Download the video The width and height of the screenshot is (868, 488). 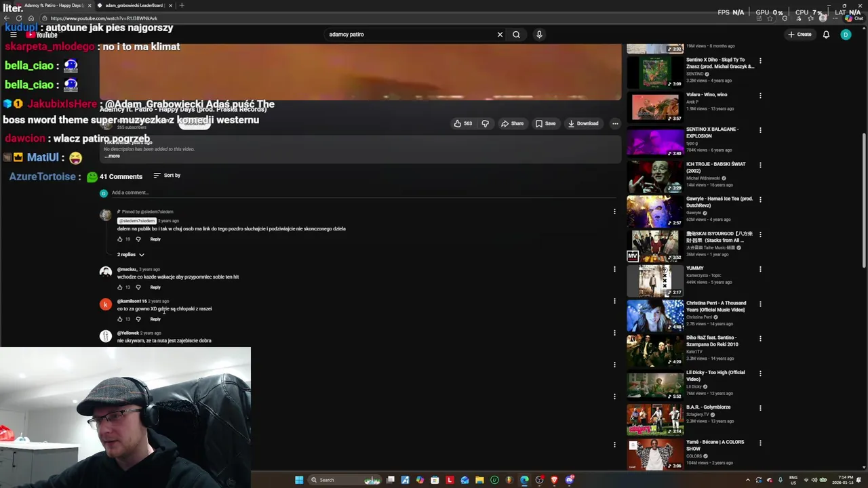(583, 123)
